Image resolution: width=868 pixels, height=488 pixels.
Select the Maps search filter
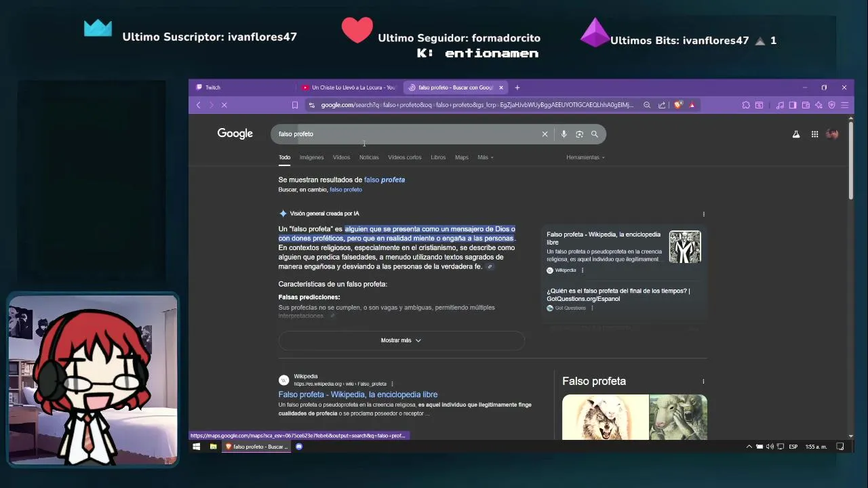coord(462,157)
